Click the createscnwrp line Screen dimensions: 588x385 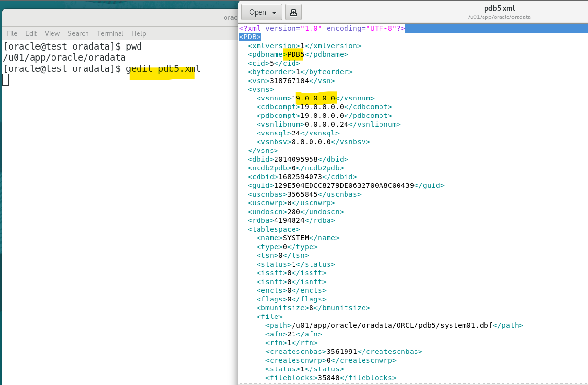click(331, 360)
